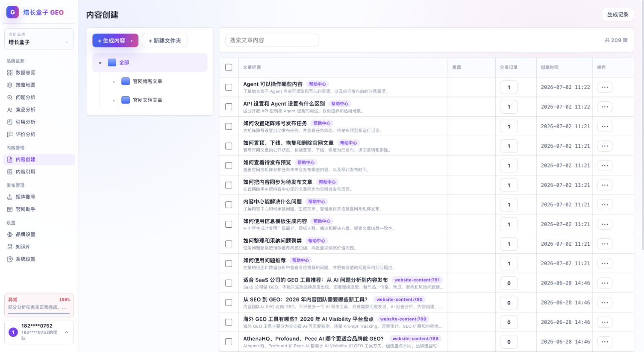Click the 知识库 database icon
644x352 pixels.
[x=10, y=247]
